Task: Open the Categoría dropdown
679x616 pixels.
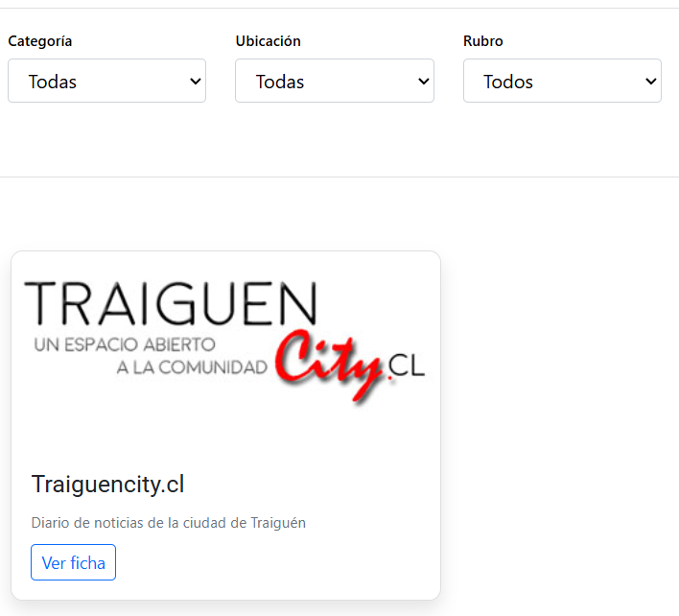Action: [x=106, y=82]
